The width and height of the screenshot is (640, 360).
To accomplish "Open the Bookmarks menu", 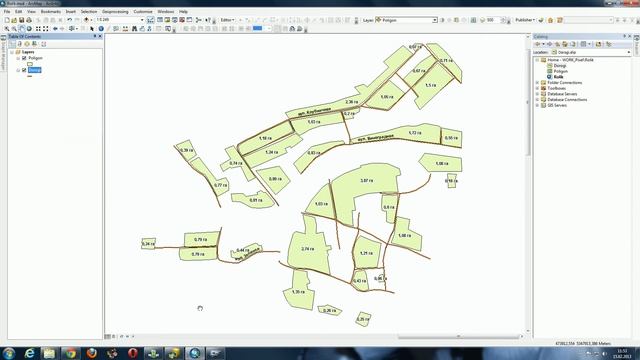I will (x=51, y=12).
